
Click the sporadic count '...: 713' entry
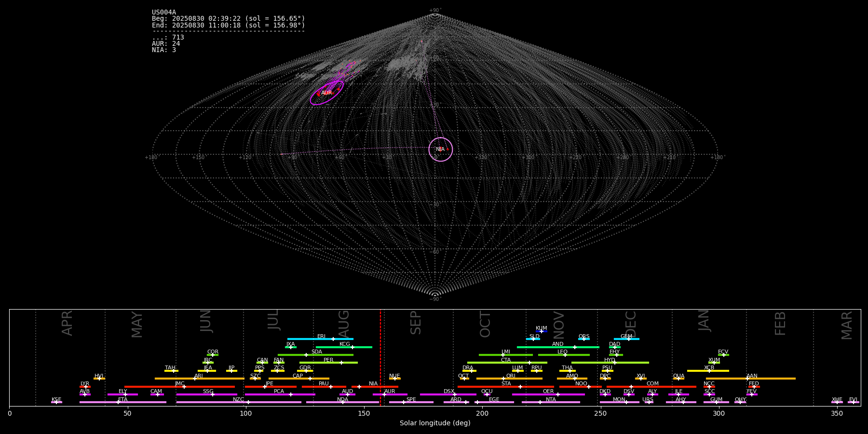pos(168,38)
